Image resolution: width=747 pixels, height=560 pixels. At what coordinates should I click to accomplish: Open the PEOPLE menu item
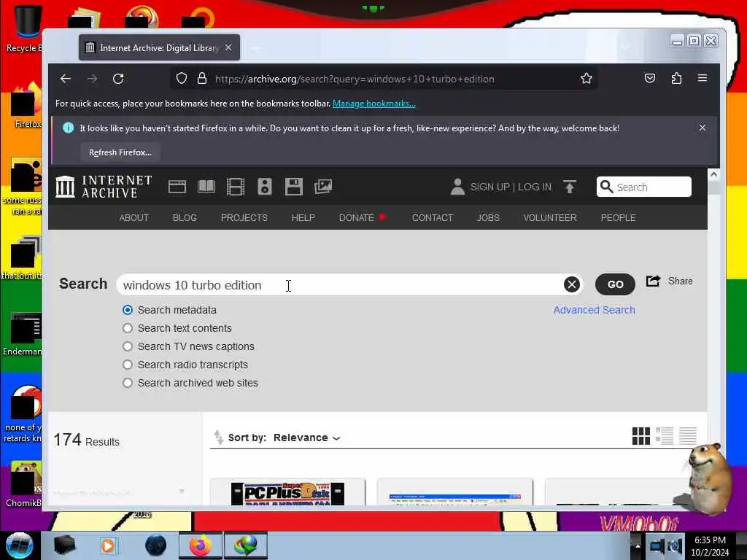(618, 217)
